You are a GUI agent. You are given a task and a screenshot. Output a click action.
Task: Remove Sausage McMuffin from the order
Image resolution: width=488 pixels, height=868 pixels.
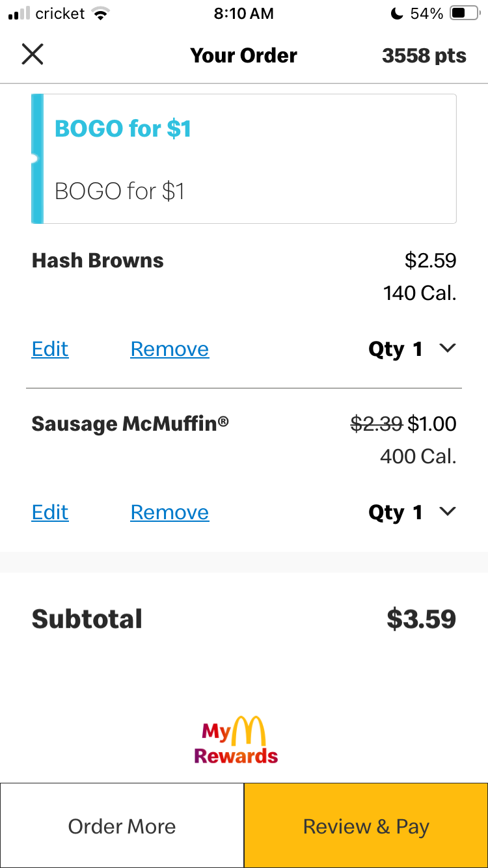[x=169, y=512]
